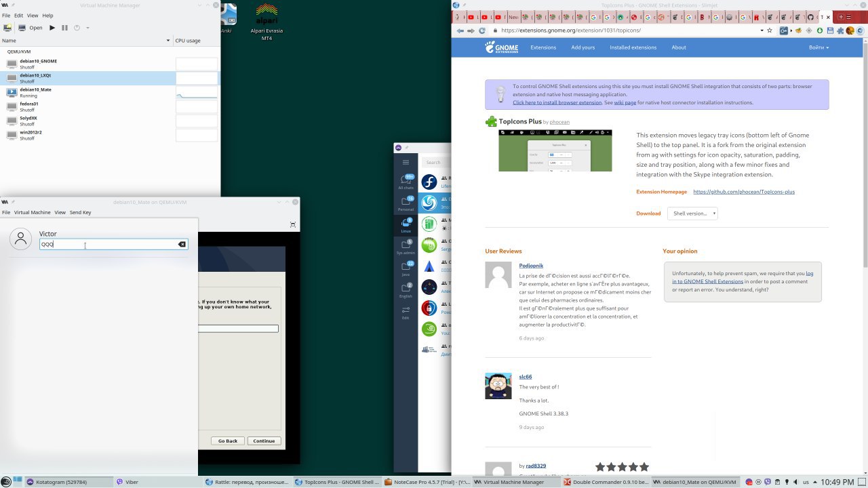Go back with the browser back arrow

(x=460, y=30)
